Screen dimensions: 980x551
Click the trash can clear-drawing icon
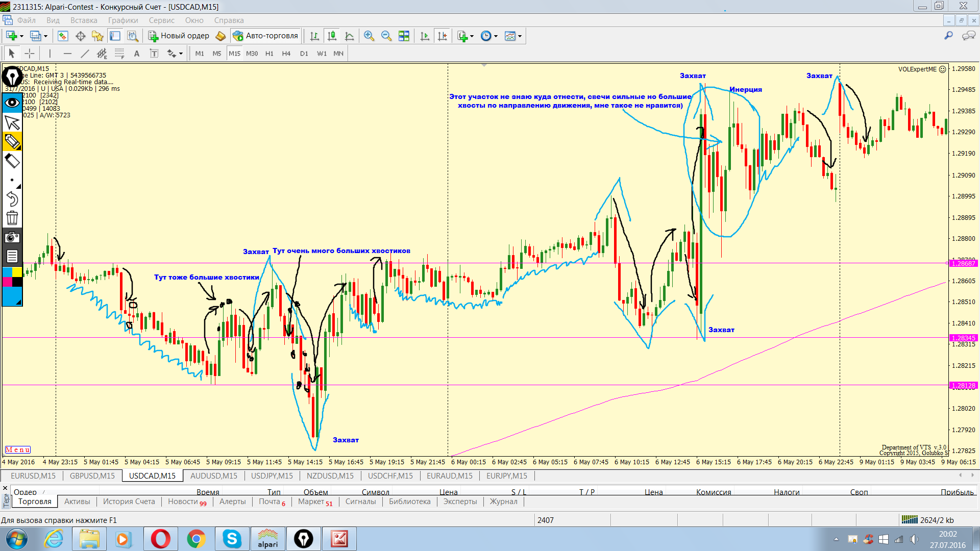click(12, 218)
